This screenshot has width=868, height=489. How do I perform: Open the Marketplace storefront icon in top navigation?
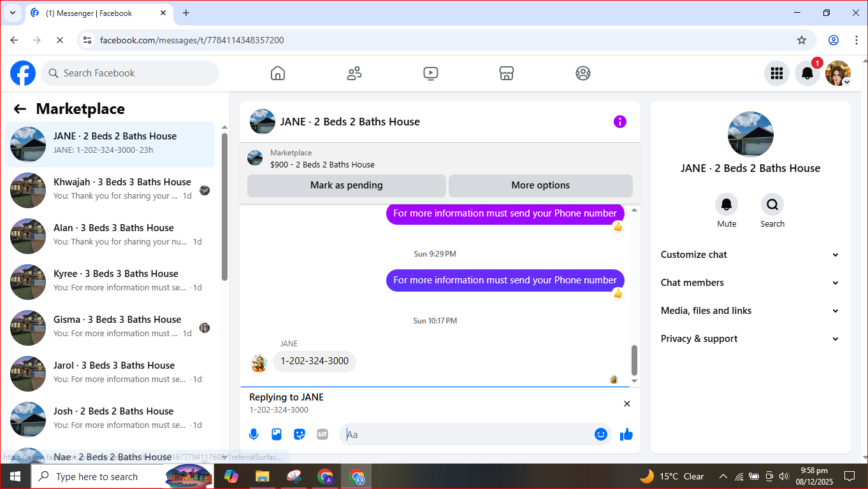pos(507,73)
